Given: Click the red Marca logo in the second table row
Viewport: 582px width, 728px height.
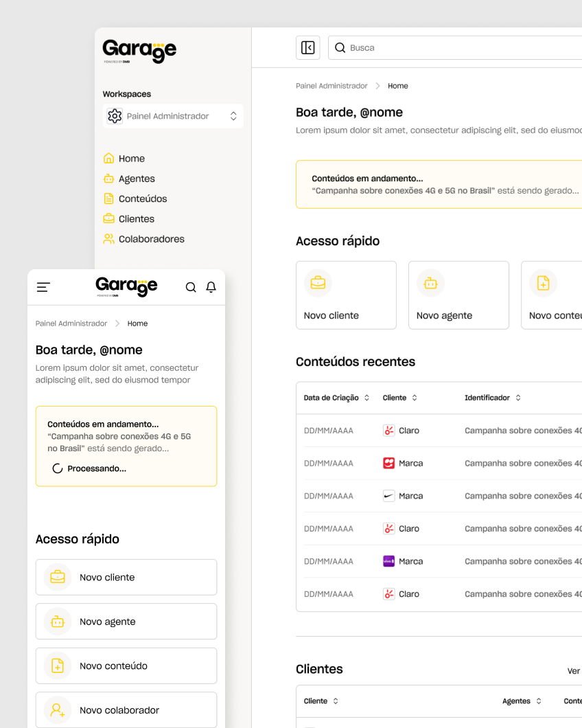Looking at the screenshot, I should (388, 464).
